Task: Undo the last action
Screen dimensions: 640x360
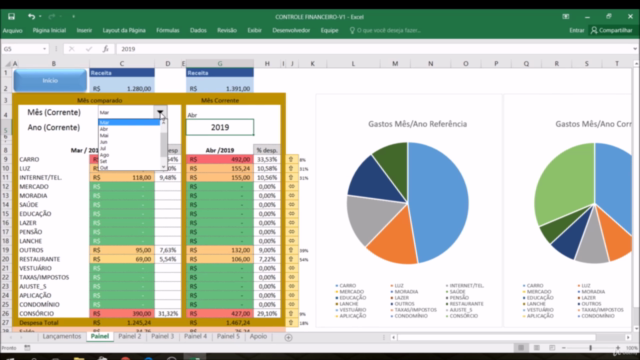Action: click(x=31, y=17)
